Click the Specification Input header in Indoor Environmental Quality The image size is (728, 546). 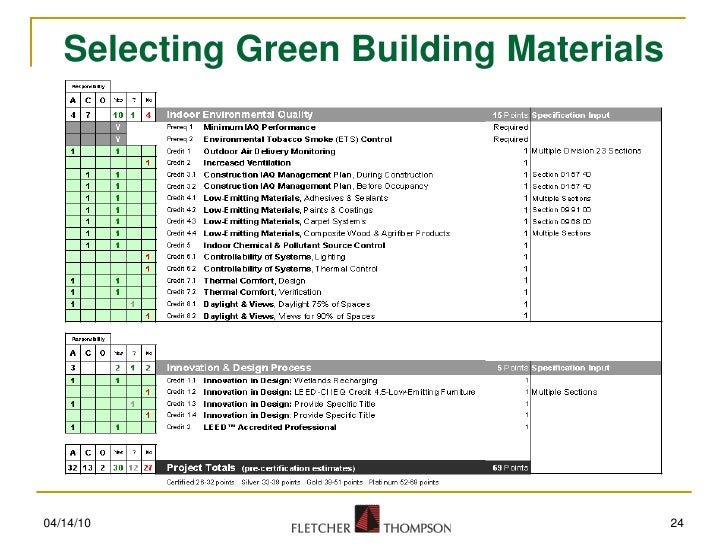point(571,115)
